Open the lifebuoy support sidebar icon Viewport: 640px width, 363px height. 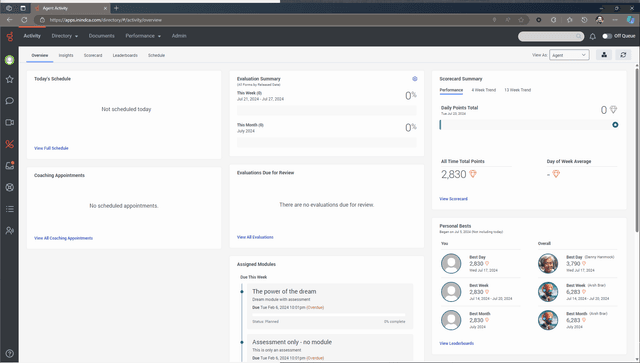click(x=9, y=187)
